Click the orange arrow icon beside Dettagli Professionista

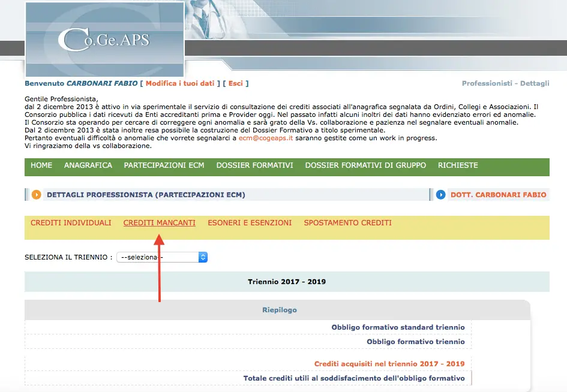36,195
